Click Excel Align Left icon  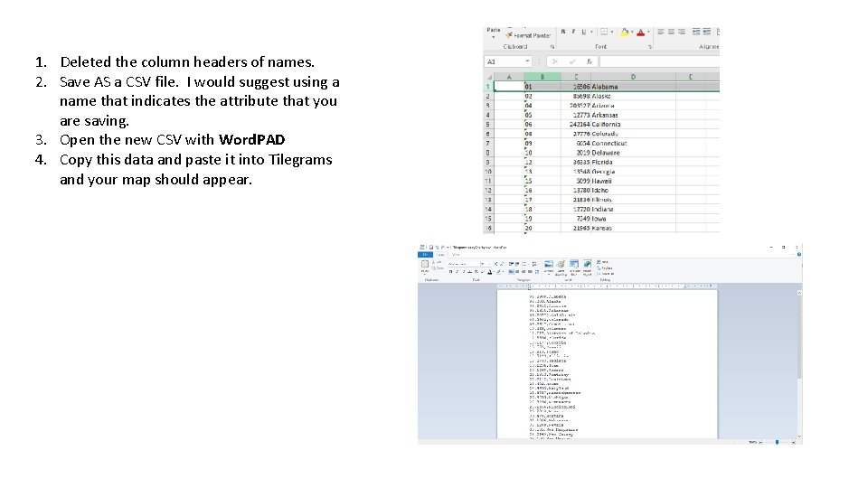tap(661, 33)
